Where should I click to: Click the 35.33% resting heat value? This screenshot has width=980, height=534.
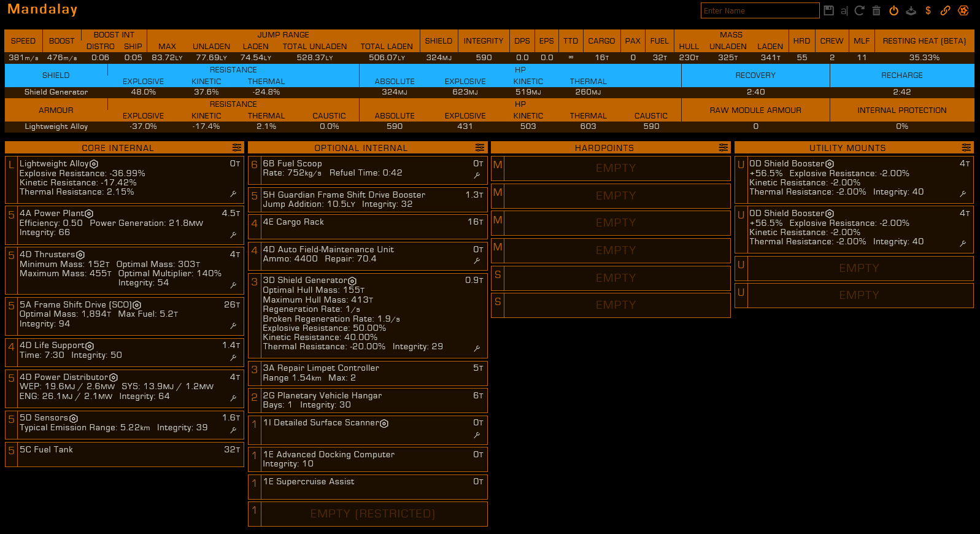tap(924, 58)
